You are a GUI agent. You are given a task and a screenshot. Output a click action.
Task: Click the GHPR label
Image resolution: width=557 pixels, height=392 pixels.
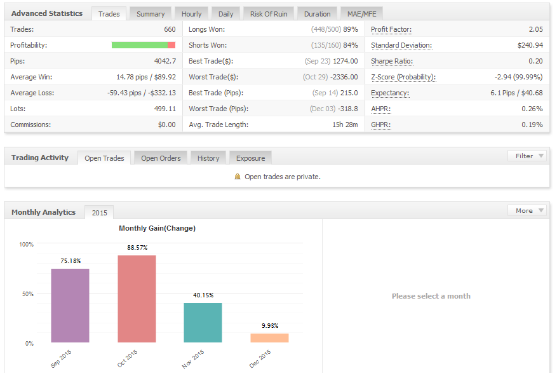(x=381, y=125)
